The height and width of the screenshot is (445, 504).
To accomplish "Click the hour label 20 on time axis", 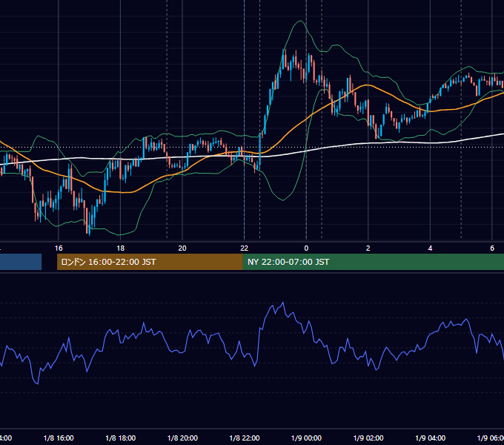I will pyautogui.click(x=182, y=248).
